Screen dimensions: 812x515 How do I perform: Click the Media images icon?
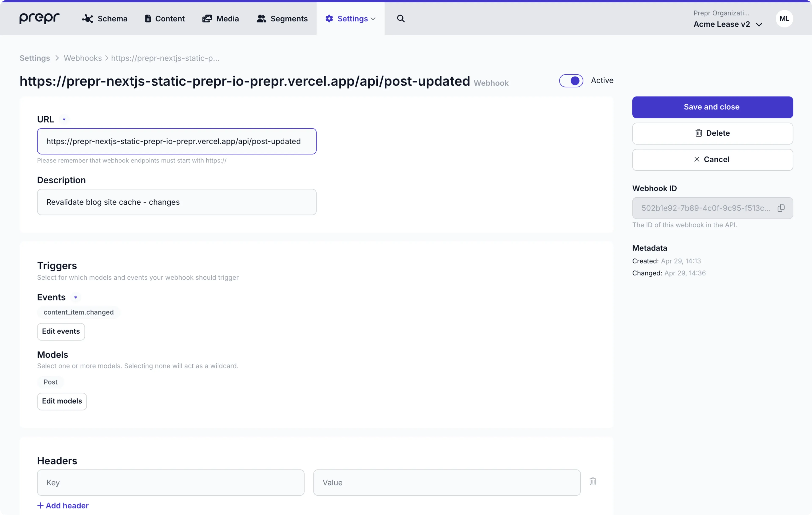207,19
